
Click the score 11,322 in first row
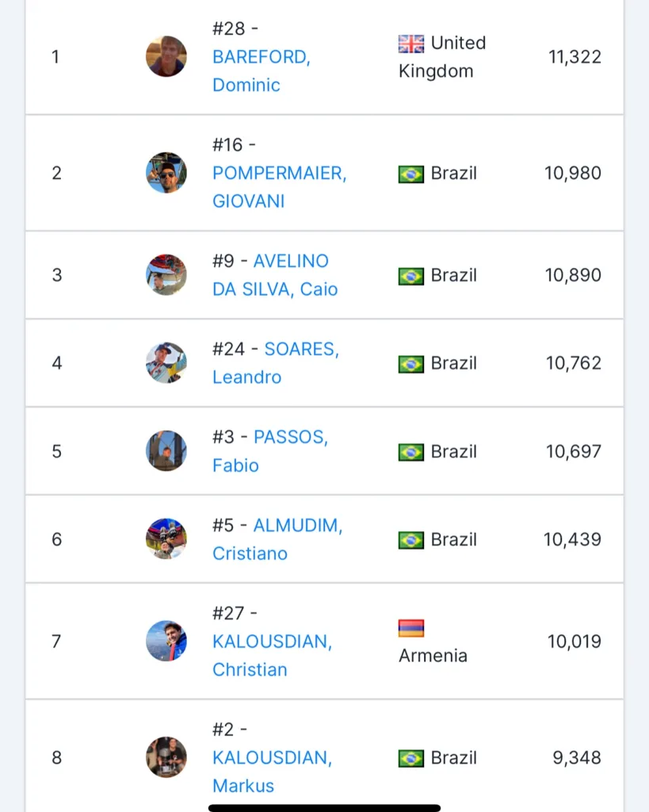(x=575, y=57)
